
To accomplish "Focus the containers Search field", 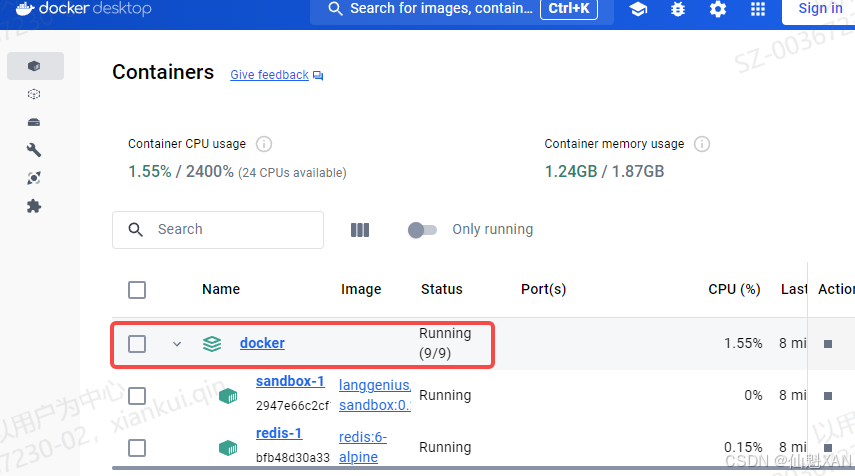I will 218,230.
